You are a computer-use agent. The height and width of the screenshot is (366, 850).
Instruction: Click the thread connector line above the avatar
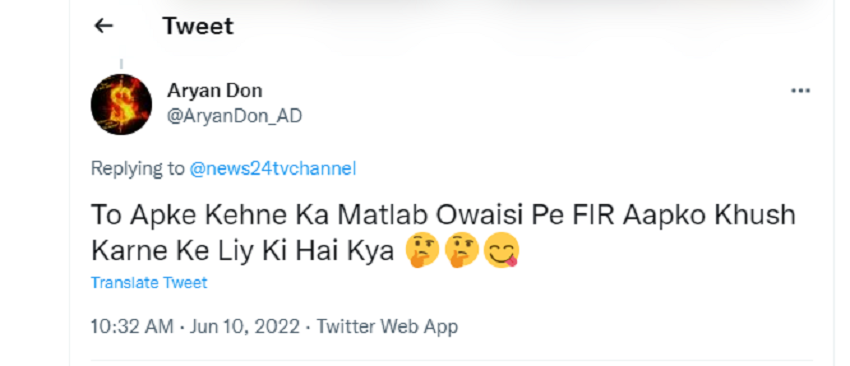(121, 64)
